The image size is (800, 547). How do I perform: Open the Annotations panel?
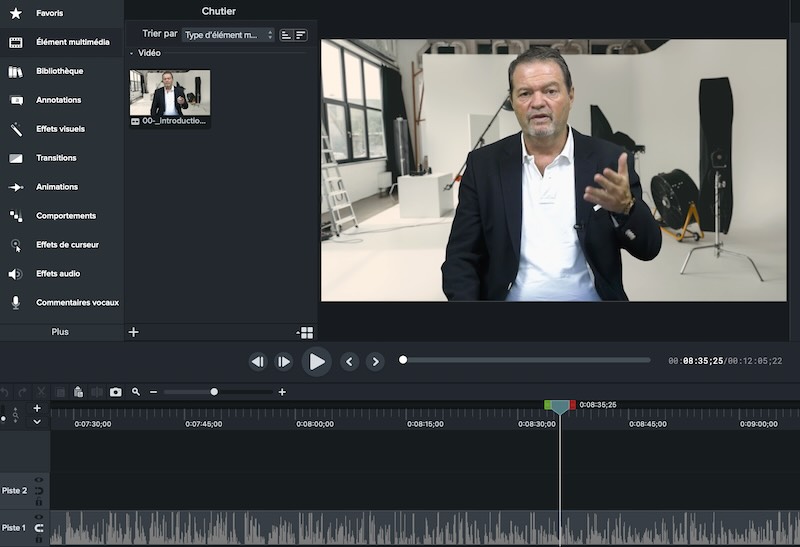click(x=58, y=100)
